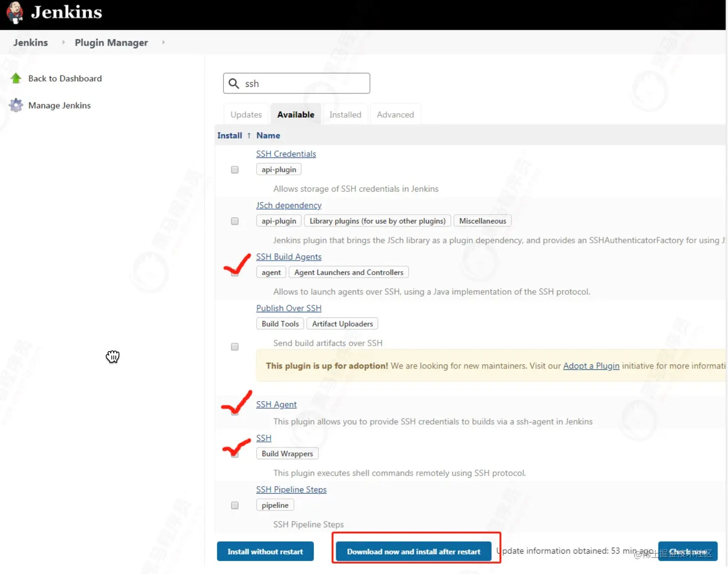Open the SSH plugin link above Build Wrappers
The width and height of the screenshot is (728, 574).
[x=264, y=438]
